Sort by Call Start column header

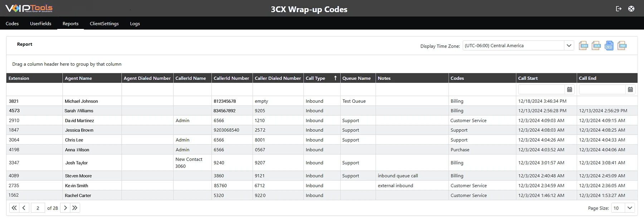pos(547,78)
